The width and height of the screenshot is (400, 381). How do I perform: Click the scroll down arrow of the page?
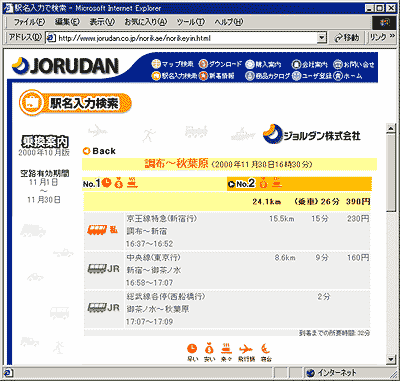coord(391,359)
